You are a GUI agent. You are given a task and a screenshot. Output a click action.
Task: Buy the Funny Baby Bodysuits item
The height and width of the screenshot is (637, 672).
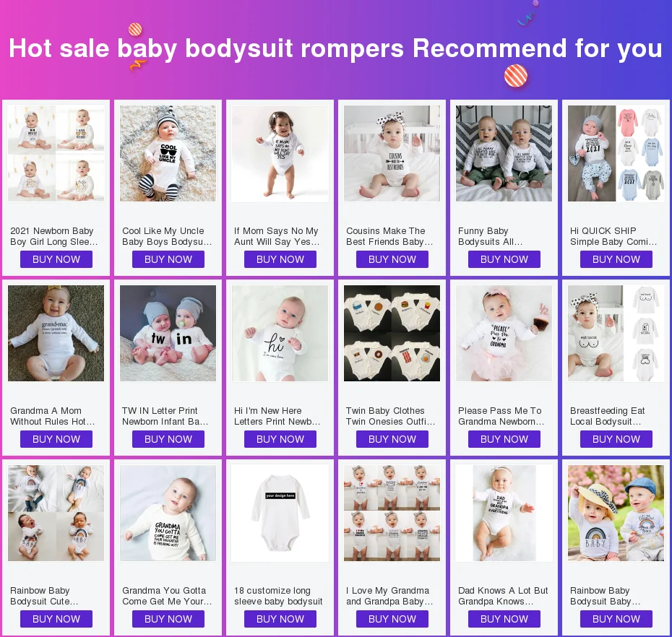tap(504, 259)
